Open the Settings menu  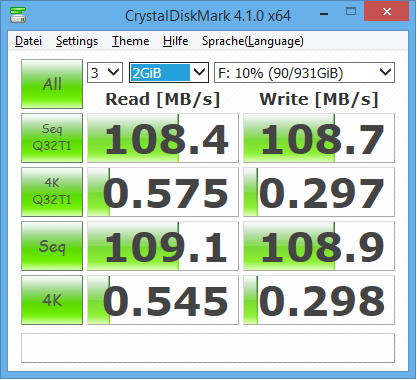tap(77, 41)
